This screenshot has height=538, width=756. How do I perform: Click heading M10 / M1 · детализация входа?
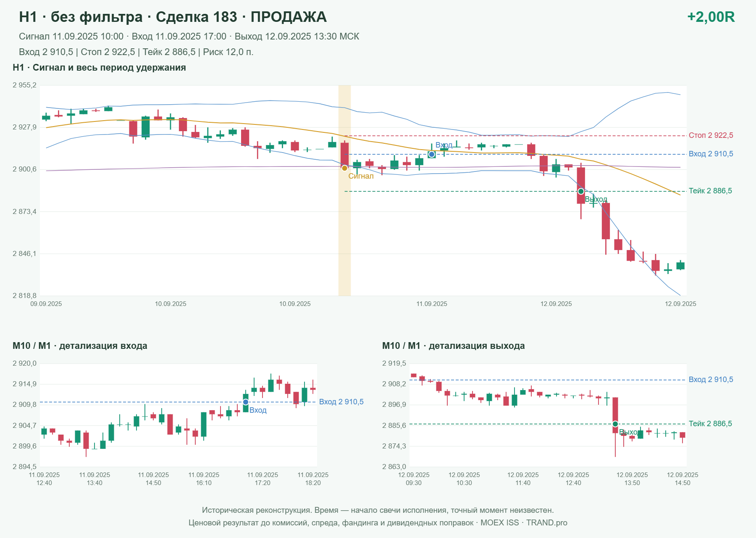[x=80, y=346]
